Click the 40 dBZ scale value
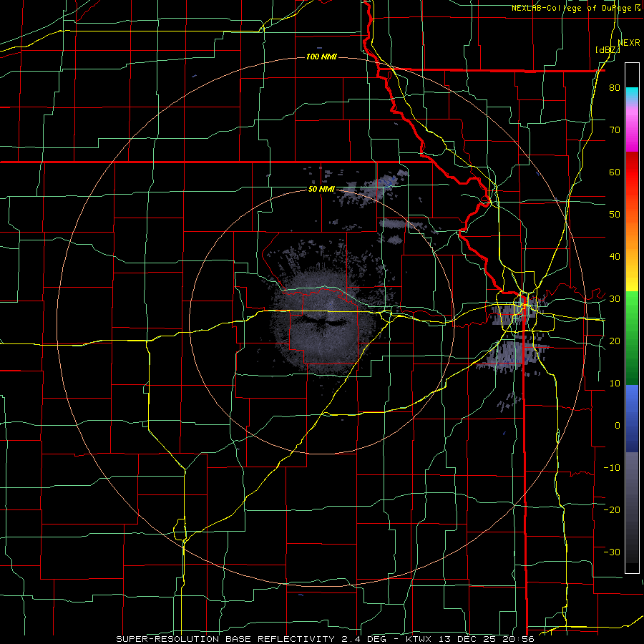The height and width of the screenshot is (644, 644). (615, 257)
